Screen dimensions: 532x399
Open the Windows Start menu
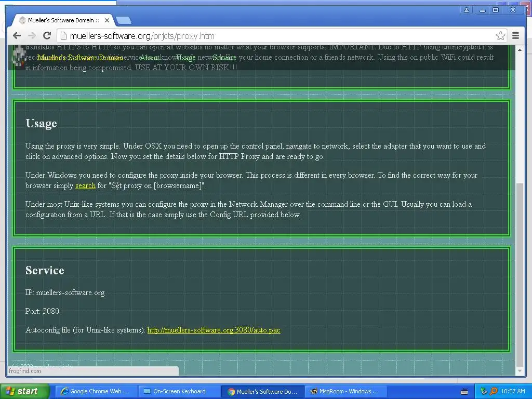coord(24,391)
